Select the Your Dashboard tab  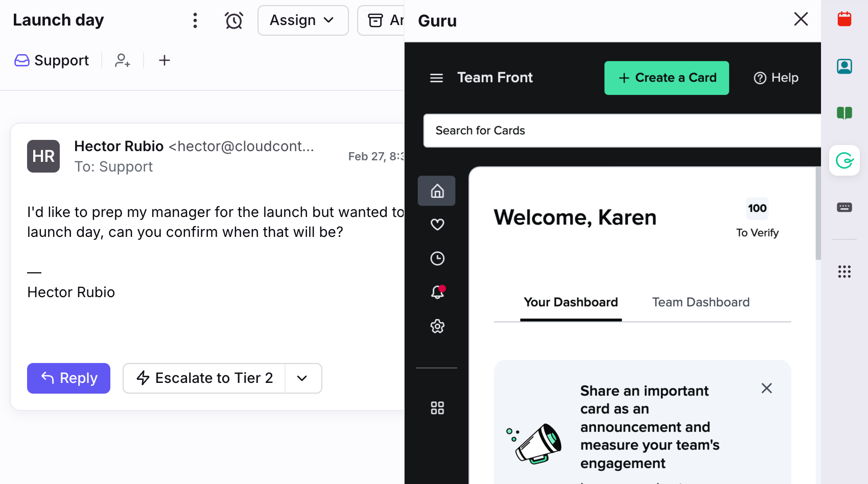571,302
